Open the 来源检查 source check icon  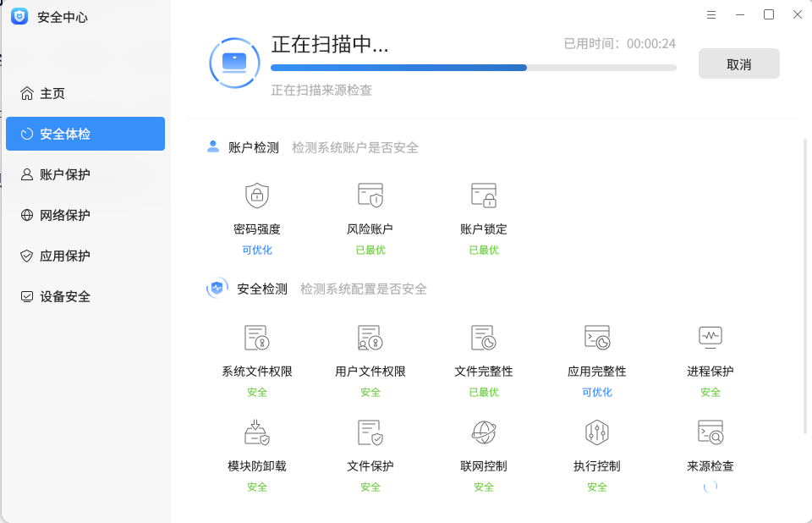pyautogui.click(x=710, y=432)
